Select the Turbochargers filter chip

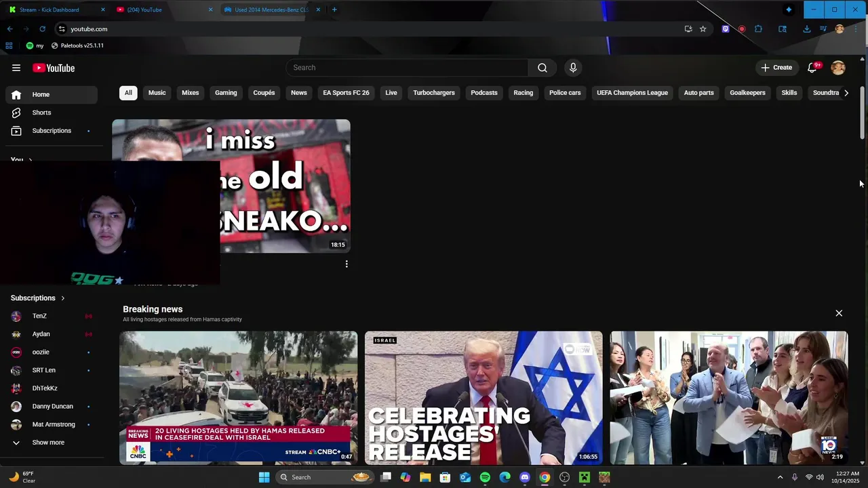[434, 93]
